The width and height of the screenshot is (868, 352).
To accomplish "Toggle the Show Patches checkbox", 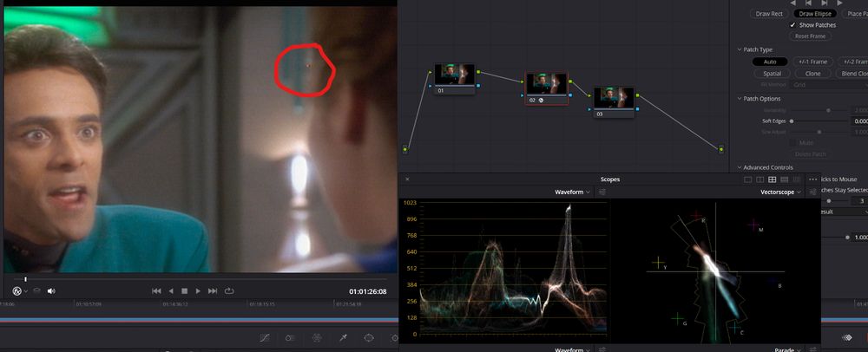I will (x=792, y=25).
